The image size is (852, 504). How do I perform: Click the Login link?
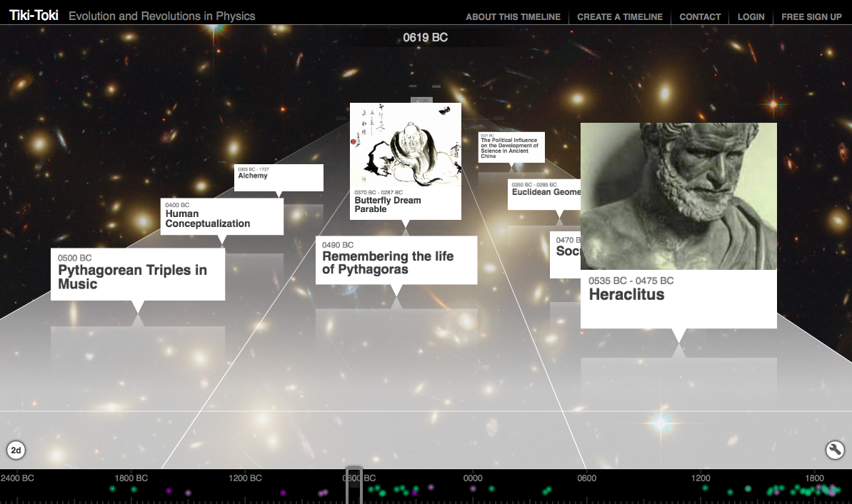click(751, 16)
